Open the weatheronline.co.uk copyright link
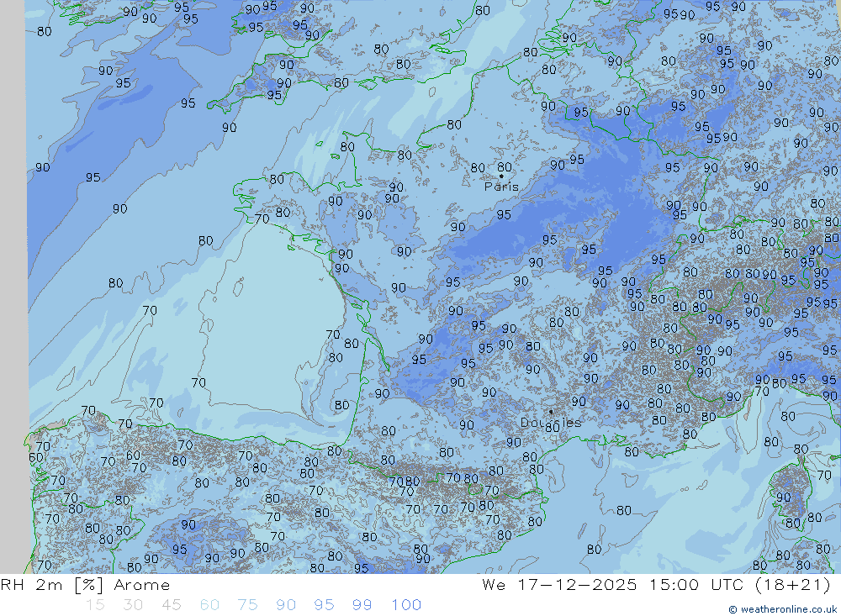The image size is (841, 616). tap(783, 609)
